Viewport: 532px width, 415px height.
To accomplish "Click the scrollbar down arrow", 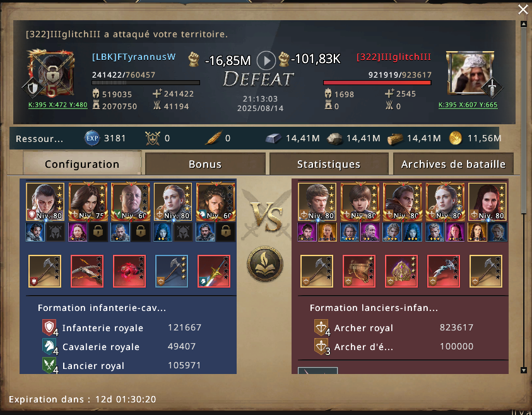I will pyautogui.click(x=524, y=370).
